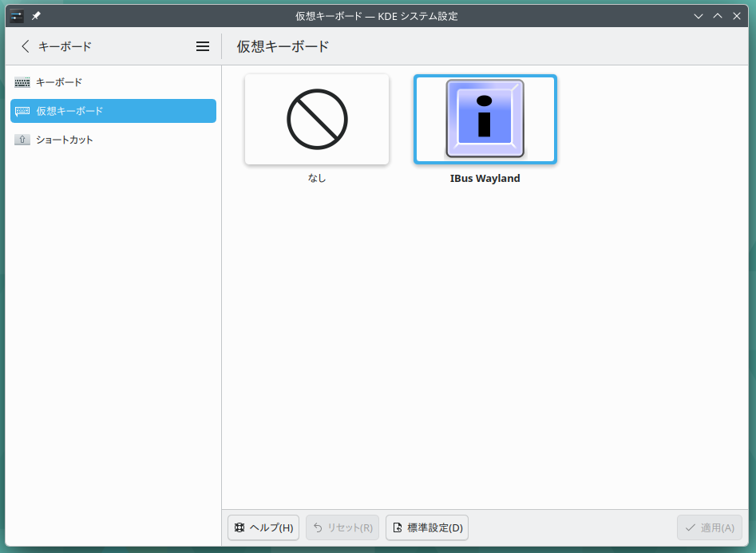
Task: Open the キーボード settings page from sidebar
Action: click(x=59, y=82)
